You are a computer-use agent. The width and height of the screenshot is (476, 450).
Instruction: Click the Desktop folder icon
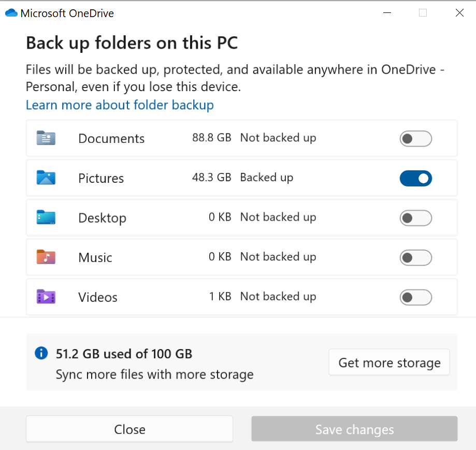(46, 217)
